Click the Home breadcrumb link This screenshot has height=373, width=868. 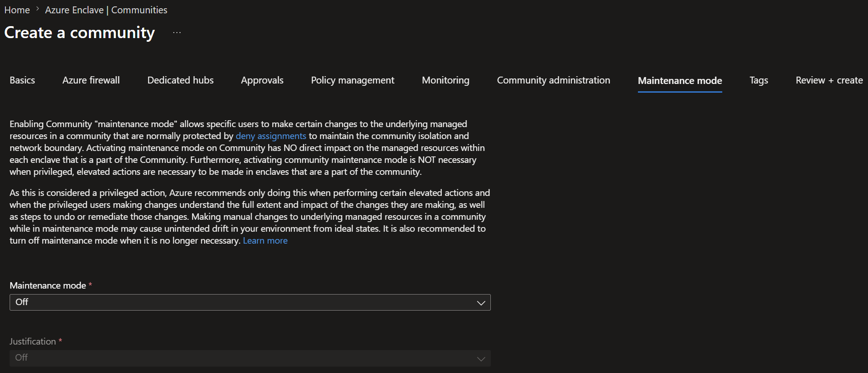coord(17,10)
